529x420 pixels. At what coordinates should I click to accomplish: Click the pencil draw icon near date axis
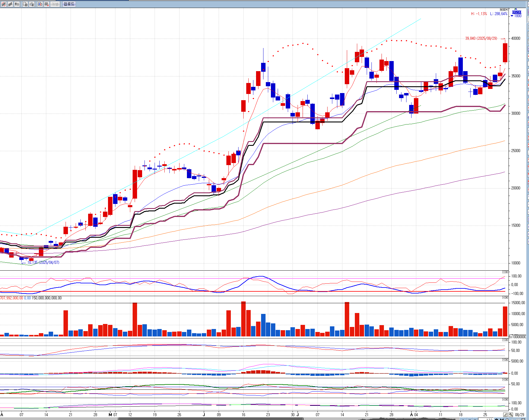(x=505, y=415)
